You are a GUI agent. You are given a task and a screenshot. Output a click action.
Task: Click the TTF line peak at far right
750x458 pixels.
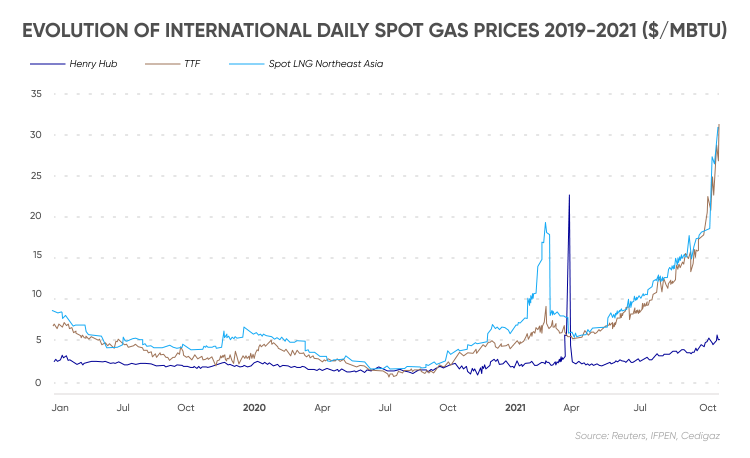(719, 125)
